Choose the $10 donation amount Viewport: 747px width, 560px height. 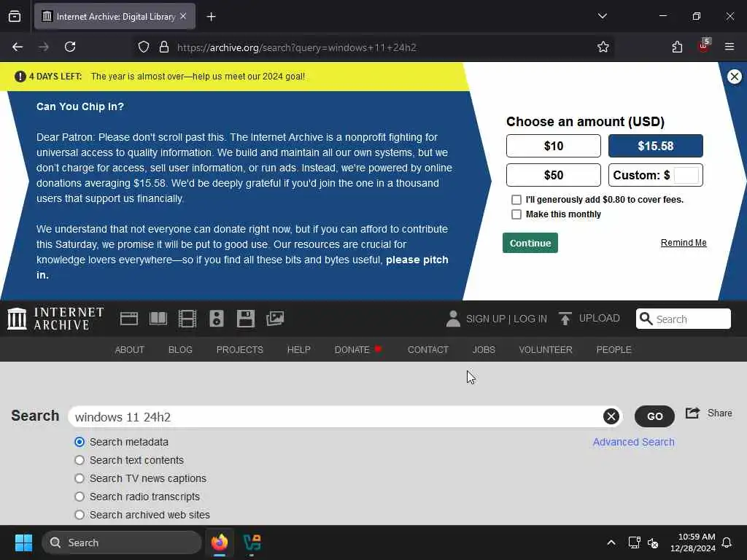(x=554, y=146)
